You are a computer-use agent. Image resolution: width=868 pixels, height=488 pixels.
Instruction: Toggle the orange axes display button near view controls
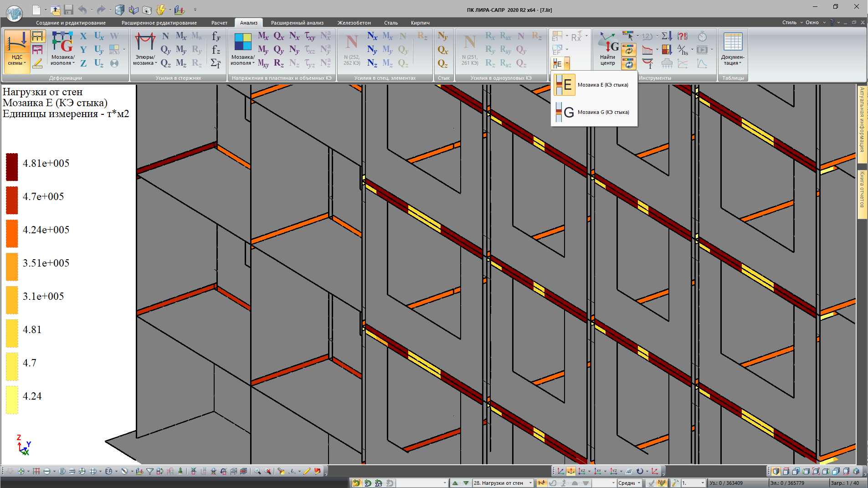pos(570,471)
